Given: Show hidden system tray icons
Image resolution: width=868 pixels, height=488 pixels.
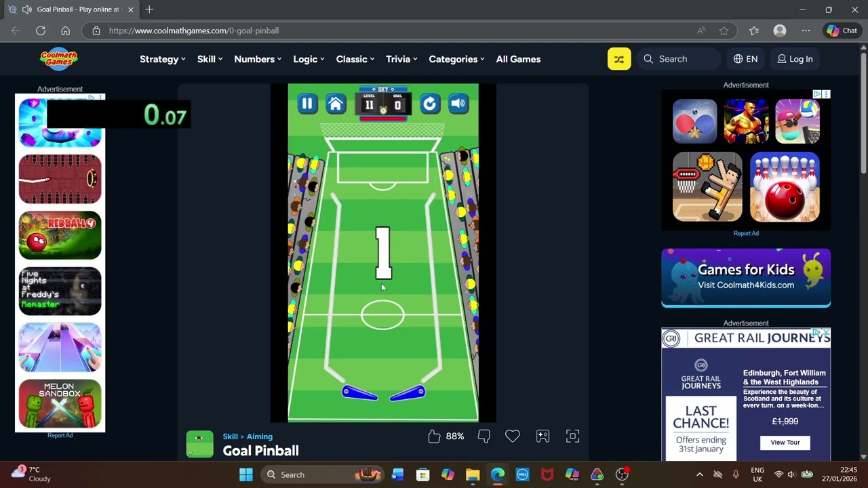Looking at the screenshot, I should 700,474.
